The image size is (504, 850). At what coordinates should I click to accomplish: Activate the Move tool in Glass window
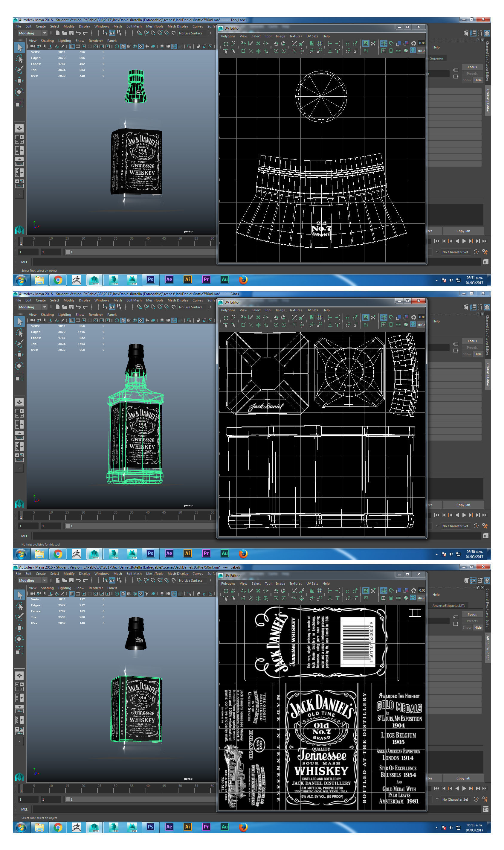19,355
